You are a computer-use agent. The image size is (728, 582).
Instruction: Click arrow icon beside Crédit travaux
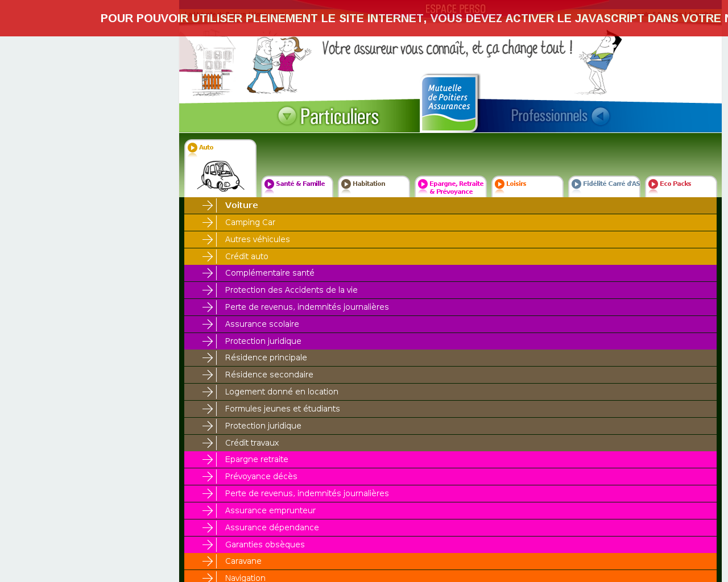pyautogui.click(x=208, y=443)
